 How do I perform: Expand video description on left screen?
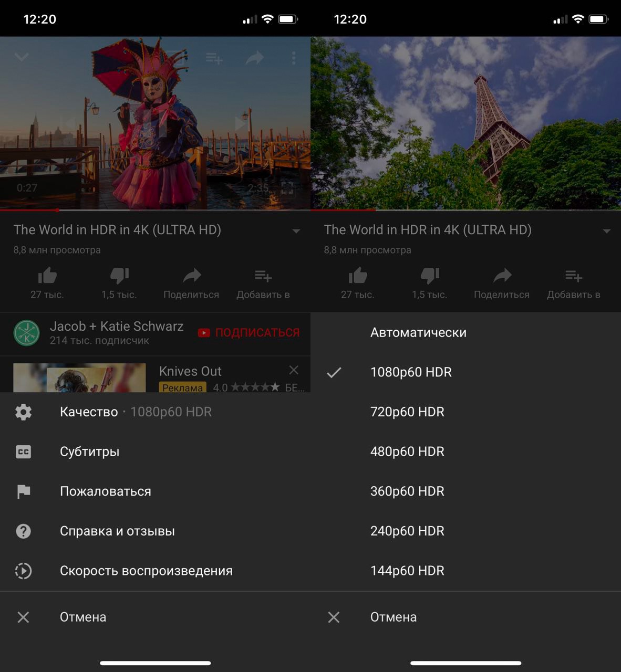(x=296, y=231)
